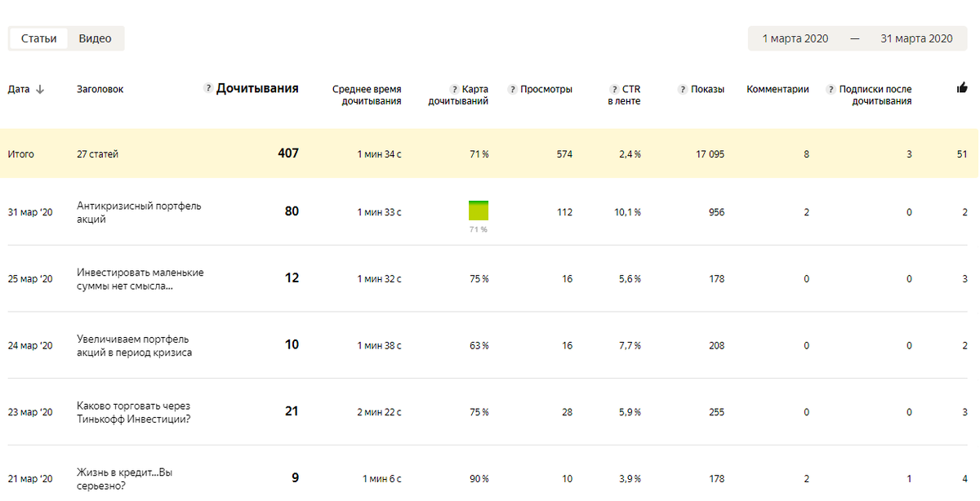Open article Инвестировать маленькие суммы нет смысла

(x=140, y=279)
